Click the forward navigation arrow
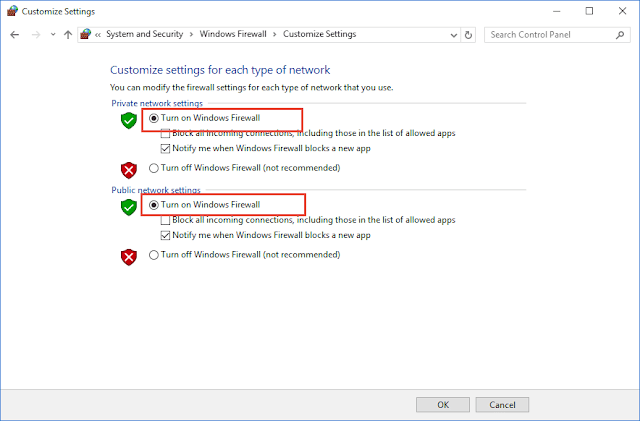640x421 pixels. pos(36,35)
